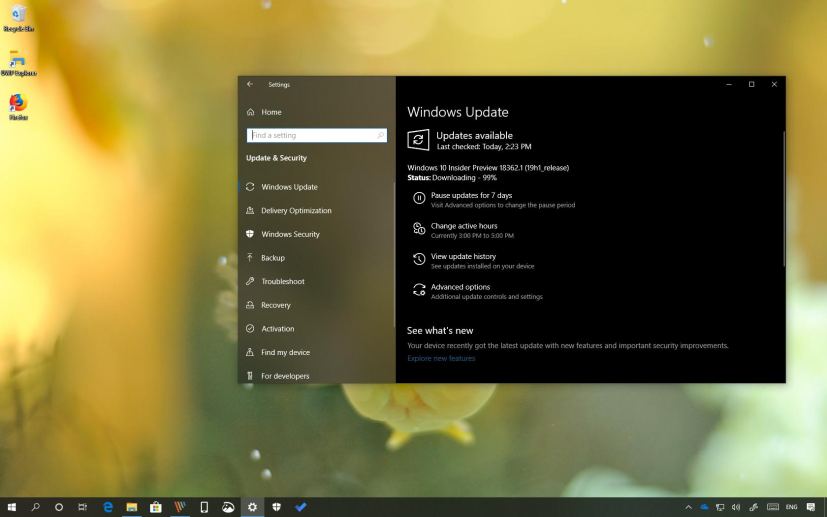Open File Explorer from the taskbar
The height and width of the screenshot is (517, 827).
132,507
